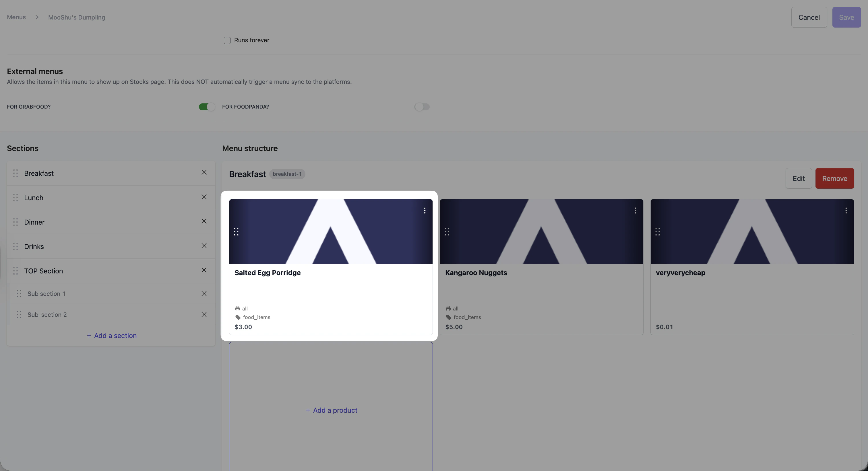Screen dimensions: 868x471
Task: Click External menus heading
Action: point(35,72)
